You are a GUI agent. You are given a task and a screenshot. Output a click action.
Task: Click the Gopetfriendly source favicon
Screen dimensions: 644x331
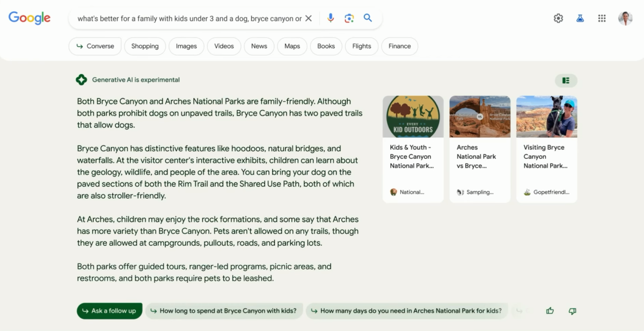pos(527,192)
